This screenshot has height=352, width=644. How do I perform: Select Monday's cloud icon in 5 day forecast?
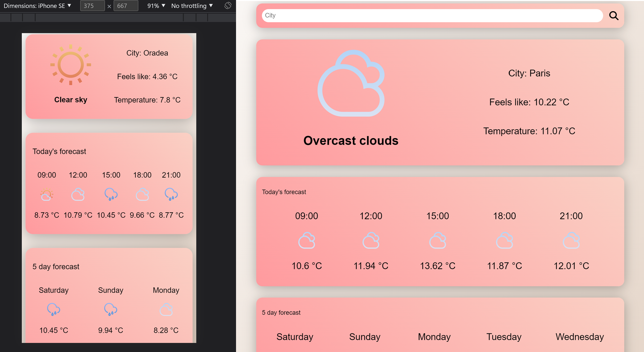[166, 310]
